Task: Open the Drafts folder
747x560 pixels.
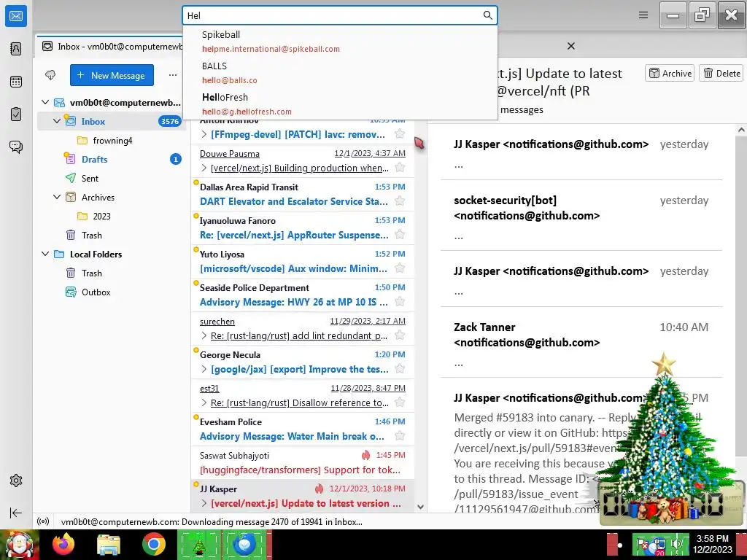Action: tap(111, 159)
